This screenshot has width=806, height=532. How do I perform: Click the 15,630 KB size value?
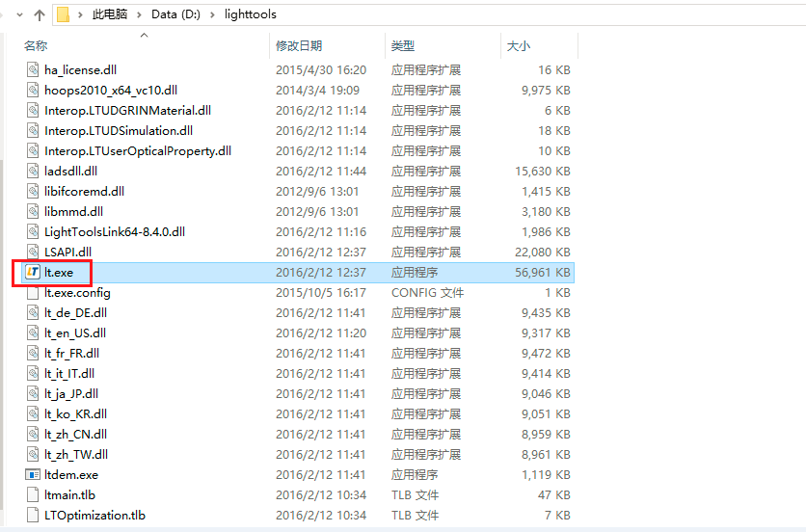click(542, 172)
